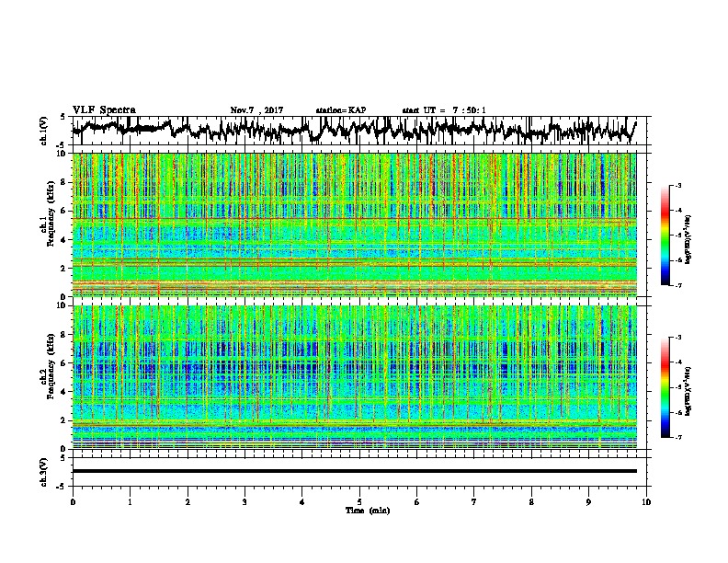Click the ch.3(V) upper tick label "5"
The width and height of the screenshot is (728, 563).
[63, 458]
